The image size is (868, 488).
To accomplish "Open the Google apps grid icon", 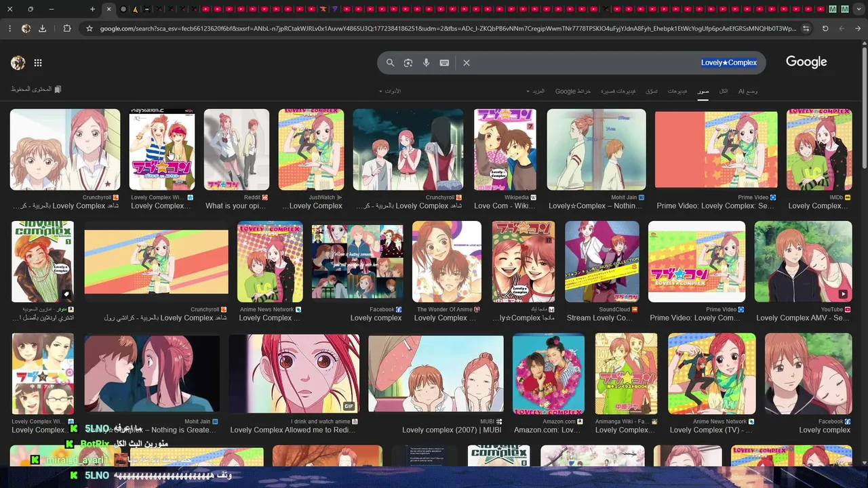I will 38,63.
